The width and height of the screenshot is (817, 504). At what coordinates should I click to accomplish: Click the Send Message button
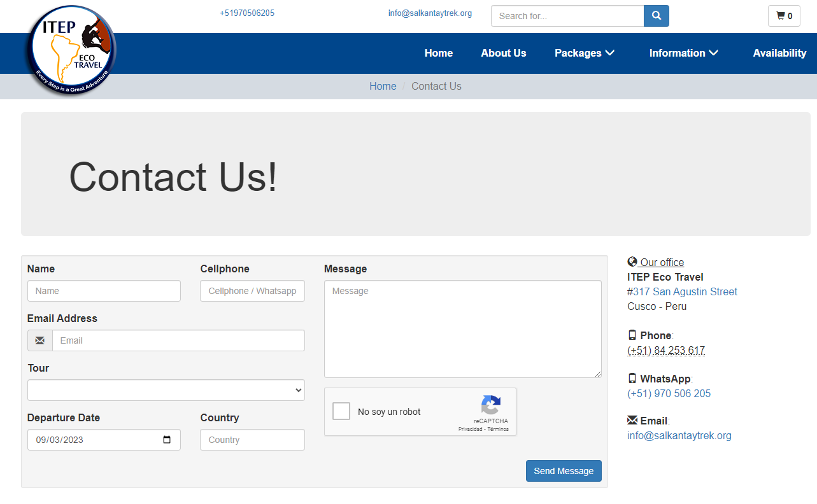[564, 471]
